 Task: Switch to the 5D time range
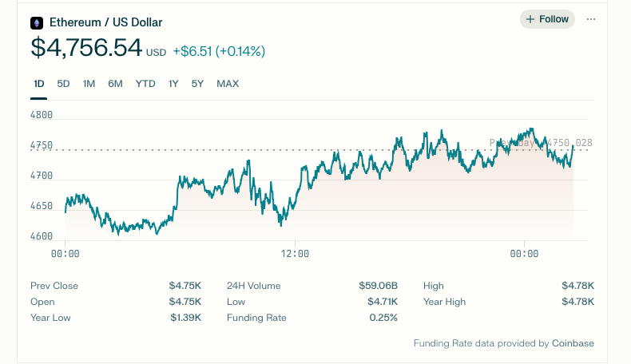(64, 84)
